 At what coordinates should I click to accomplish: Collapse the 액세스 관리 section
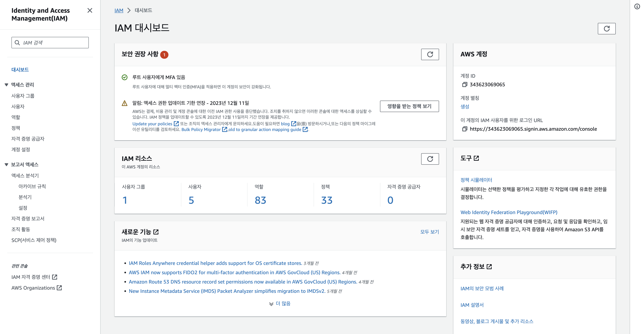6,85
